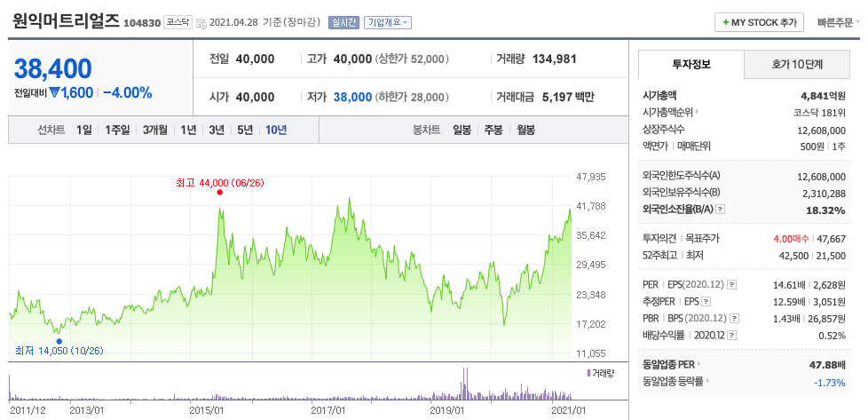868x420 pixels.
Task: Click the 거래대금 5,197 백만 value
Action: pos(567,97)
